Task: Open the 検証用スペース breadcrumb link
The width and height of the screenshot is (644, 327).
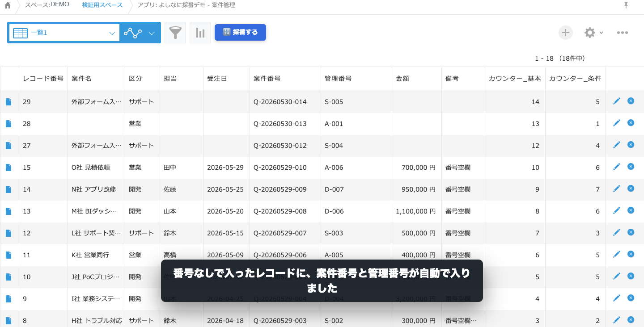Action: [102, 5]
